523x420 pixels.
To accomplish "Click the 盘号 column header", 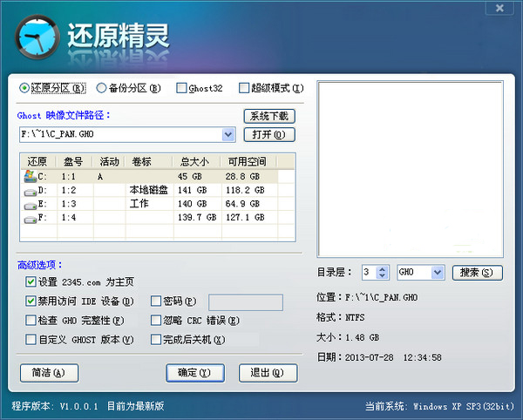I will (x=74, y=162).
